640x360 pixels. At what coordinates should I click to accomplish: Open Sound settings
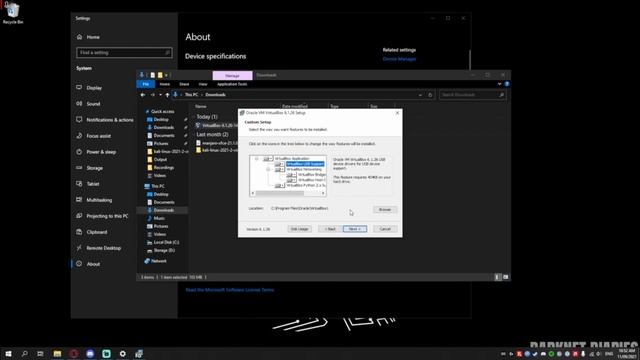click(x=93, y=104)
